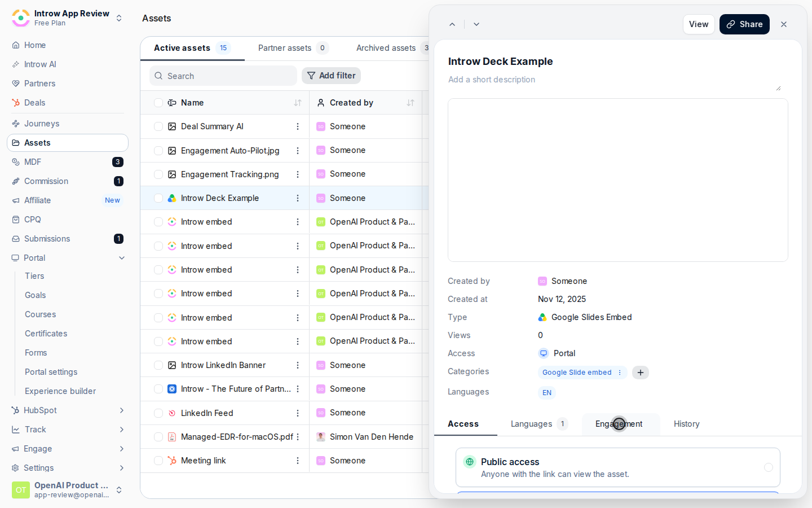The image size is (812, 508).
Task: Open row menu for Engagement Auto-Pilot.jpg
Action: pyautogui.click(x=298, y=151)
